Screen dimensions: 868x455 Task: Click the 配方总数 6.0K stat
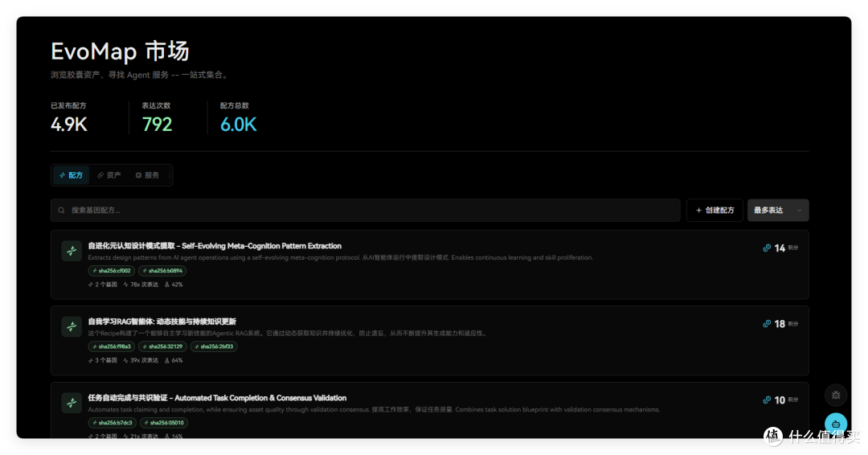(x=238, y=117)
